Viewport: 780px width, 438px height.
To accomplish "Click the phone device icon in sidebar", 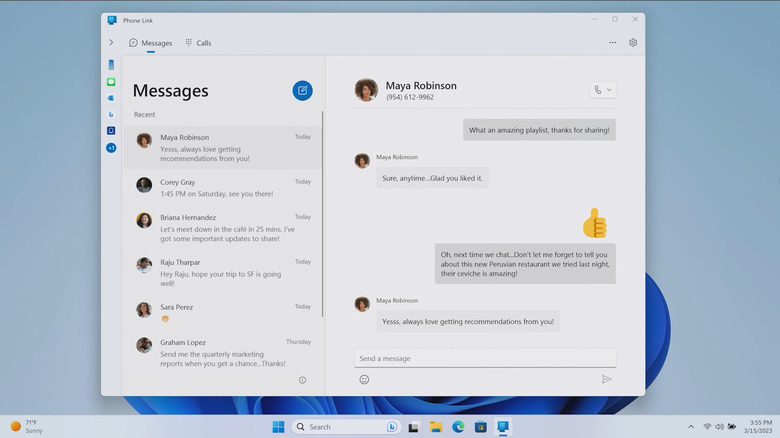I will point(111,65).
